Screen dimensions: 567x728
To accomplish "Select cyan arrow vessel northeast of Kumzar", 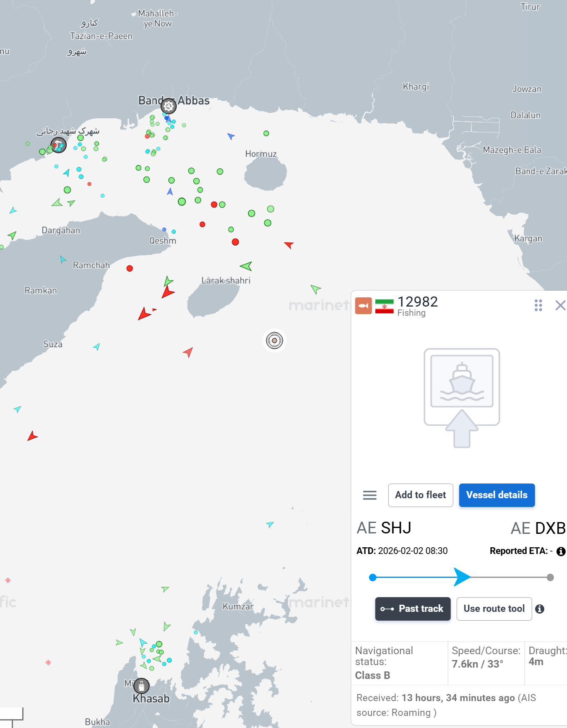I will 270,524.
